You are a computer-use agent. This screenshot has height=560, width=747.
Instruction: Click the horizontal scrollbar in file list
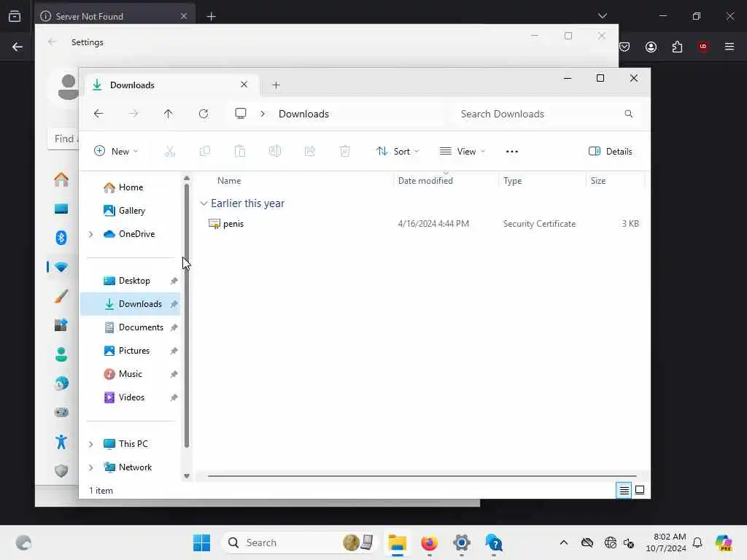click(x=422, y=475)
